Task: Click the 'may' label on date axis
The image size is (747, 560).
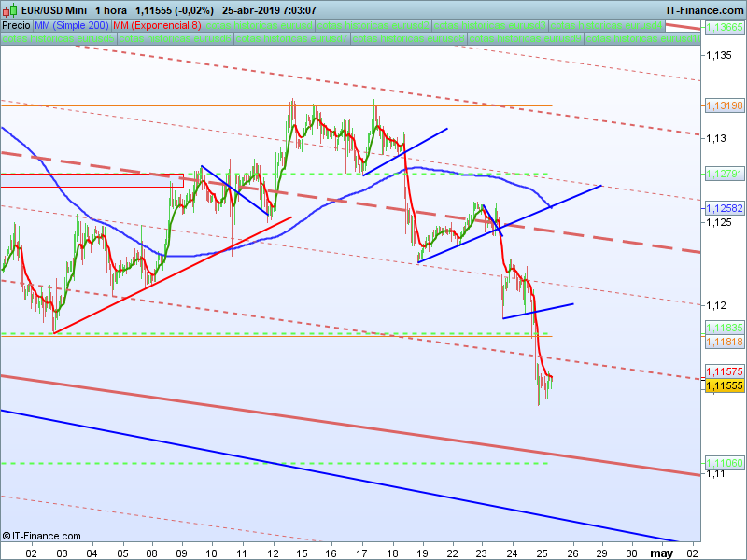Action: tap(662, 553)
